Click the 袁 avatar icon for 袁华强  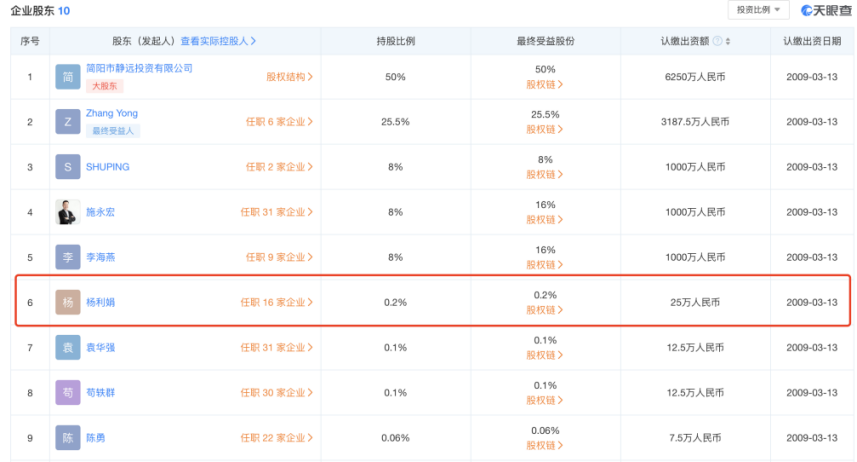(x=67, y=347)
